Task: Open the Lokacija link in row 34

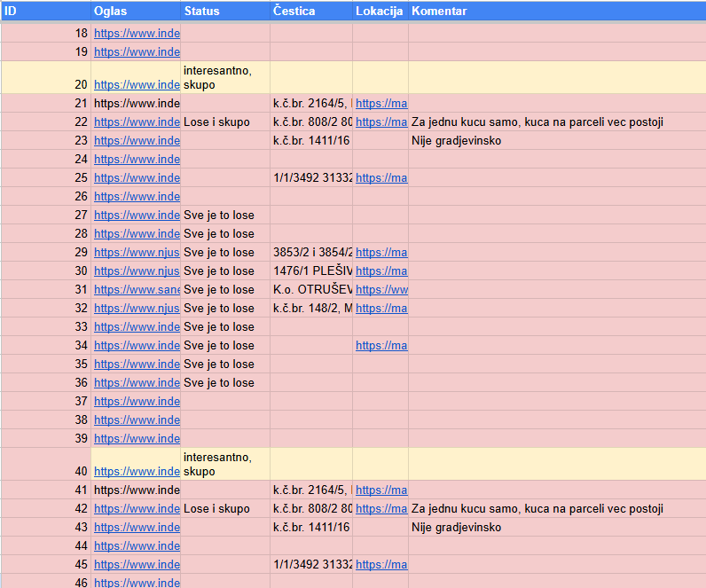Action: 380,346
